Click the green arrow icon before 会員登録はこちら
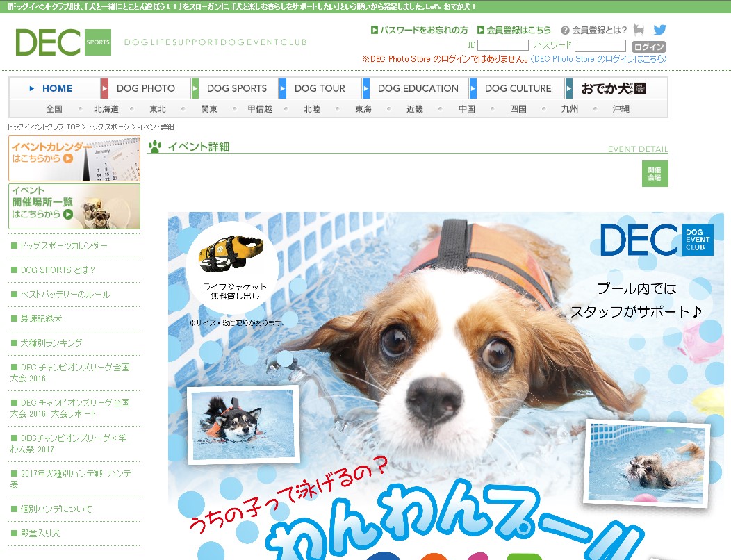Viewport: 731px width, 560px height. pyautogui.click(x=481, y=30)
